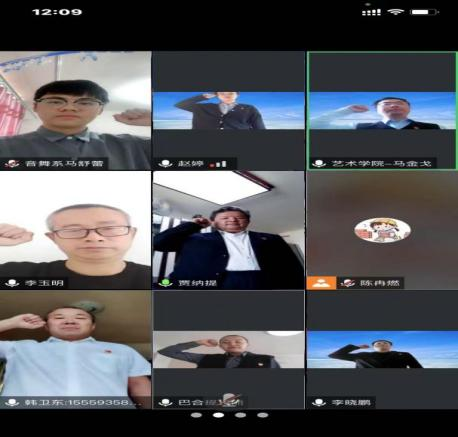
Task: Tap the microphone icon beside 李玉明
Action: pos(13,283)
